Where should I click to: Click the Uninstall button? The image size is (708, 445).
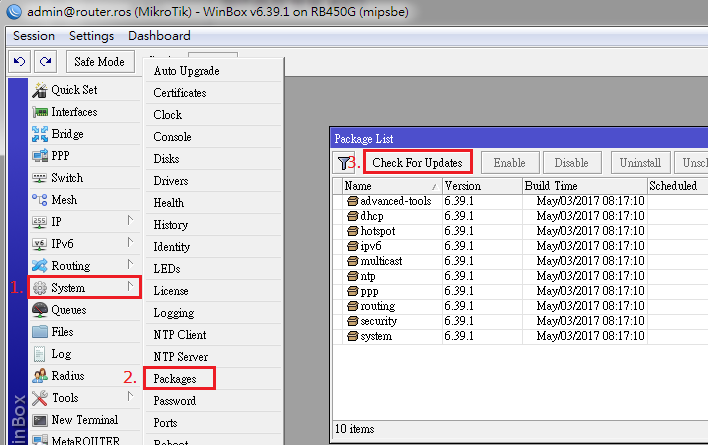tap(640, 162)
